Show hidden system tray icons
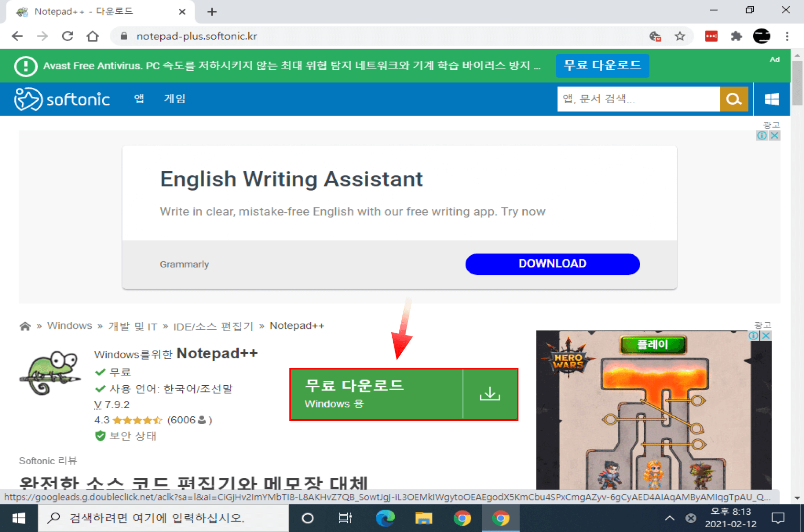 pos(670,518)
